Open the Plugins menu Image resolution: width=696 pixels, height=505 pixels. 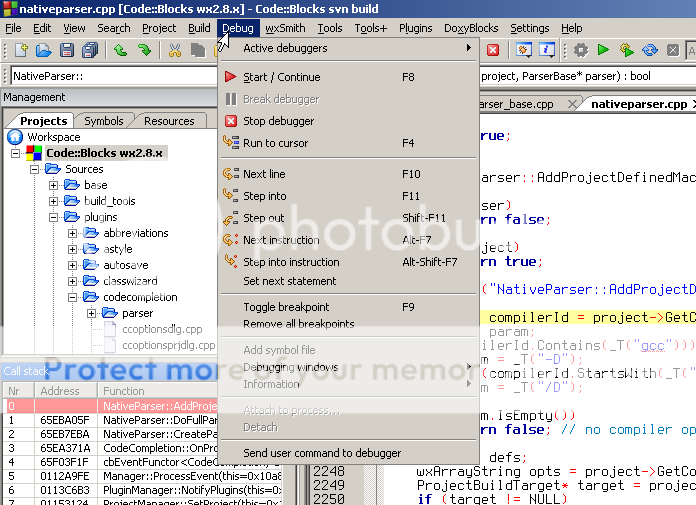pos(415,28)
